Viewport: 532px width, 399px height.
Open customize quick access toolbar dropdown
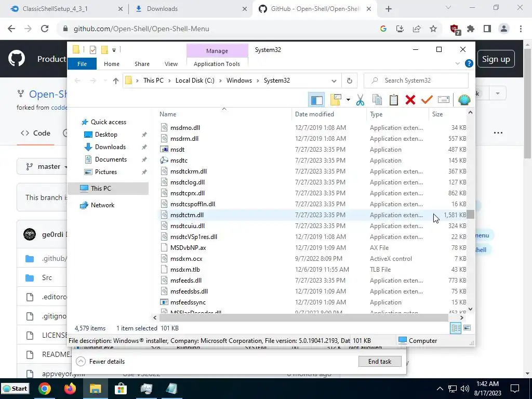pyautogui.click(x=114, y=50)
